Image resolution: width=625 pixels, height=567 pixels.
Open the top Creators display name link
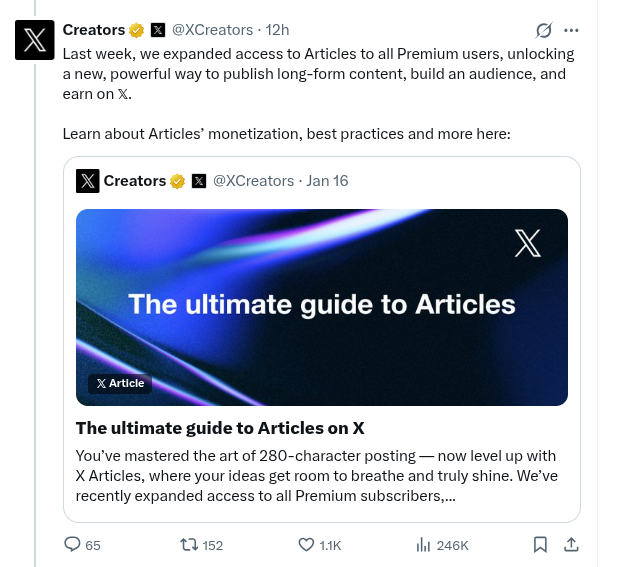click(x=94, y=30)
